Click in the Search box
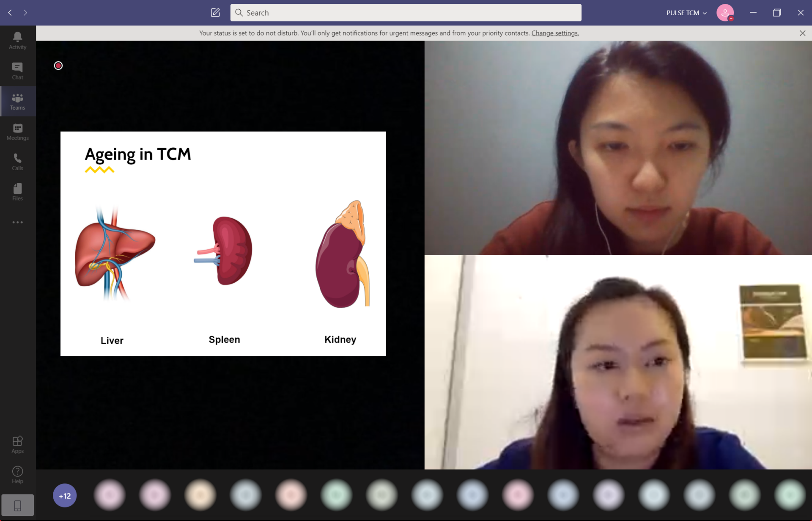 click(406, 13)
